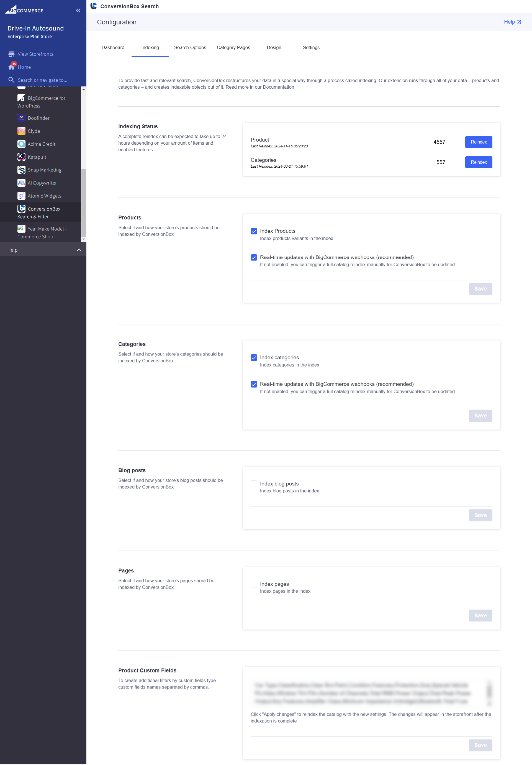The height and width of the screenshot is (765, 532).
Task: Click the Doofinder app icon in sidebar
Action: [x=21, y=118]
